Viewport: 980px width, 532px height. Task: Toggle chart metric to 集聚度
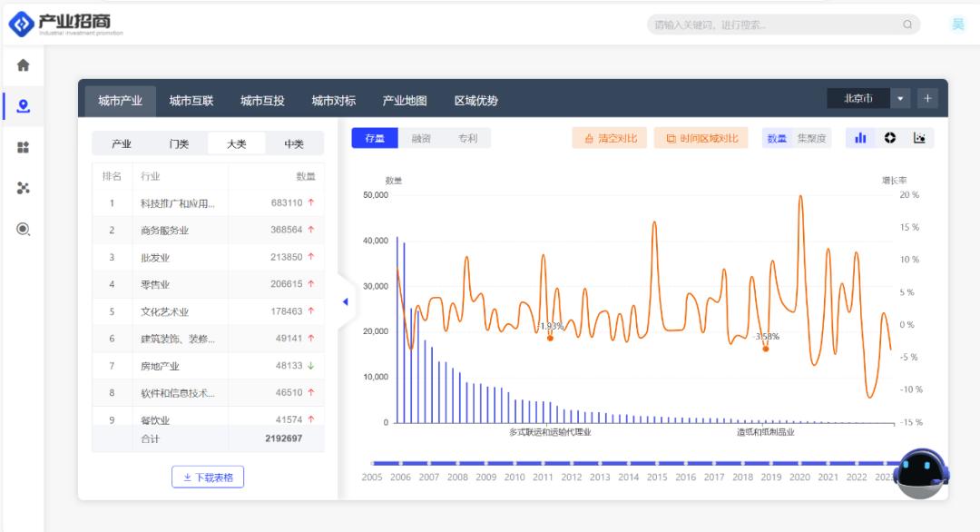click(811, 139)
